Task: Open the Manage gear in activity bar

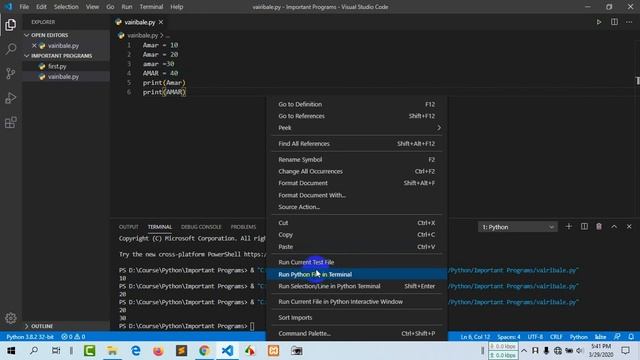Action: click(x=11, y=318)
